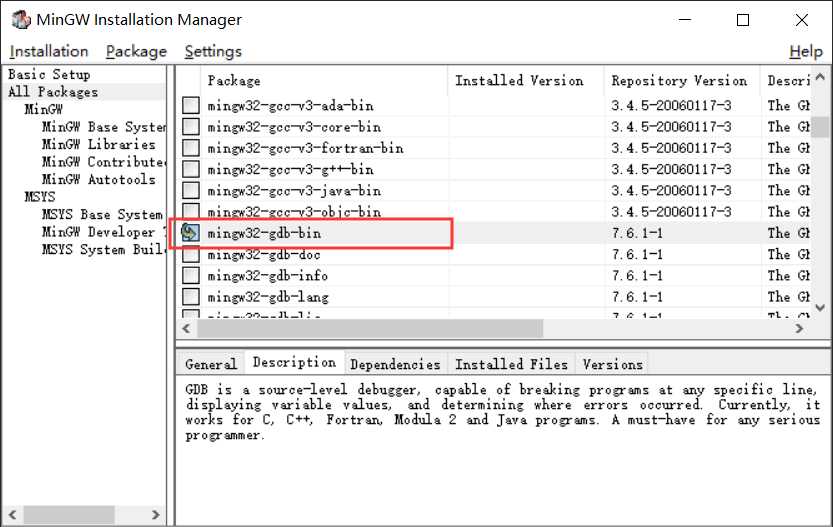Select the mingw32-gdb-info package name
Viewport: 833px width, 527px height.
coord(268,276)
